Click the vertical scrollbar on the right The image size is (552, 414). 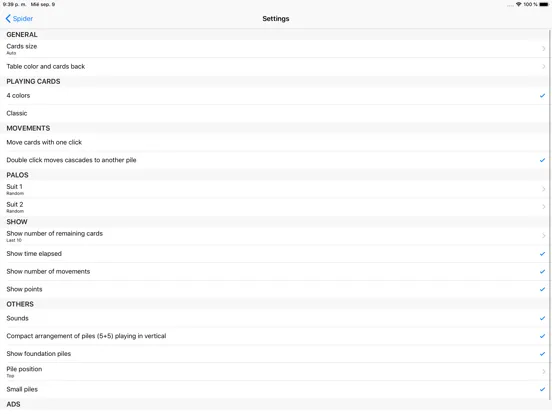coord(550,215)
